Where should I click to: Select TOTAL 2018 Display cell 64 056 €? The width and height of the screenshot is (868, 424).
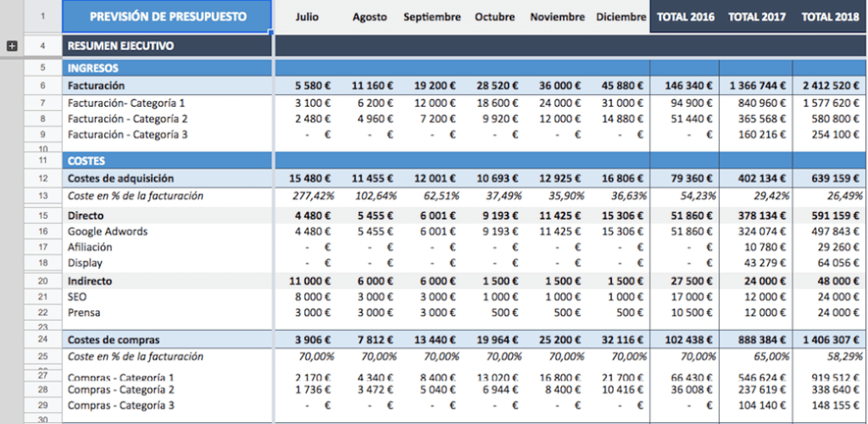[x=840, y=264]
